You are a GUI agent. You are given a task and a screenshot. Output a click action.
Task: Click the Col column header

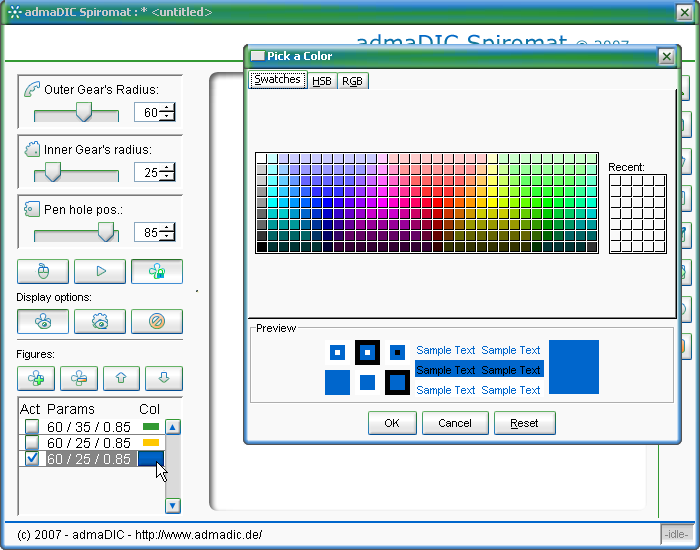coord(150,409)
